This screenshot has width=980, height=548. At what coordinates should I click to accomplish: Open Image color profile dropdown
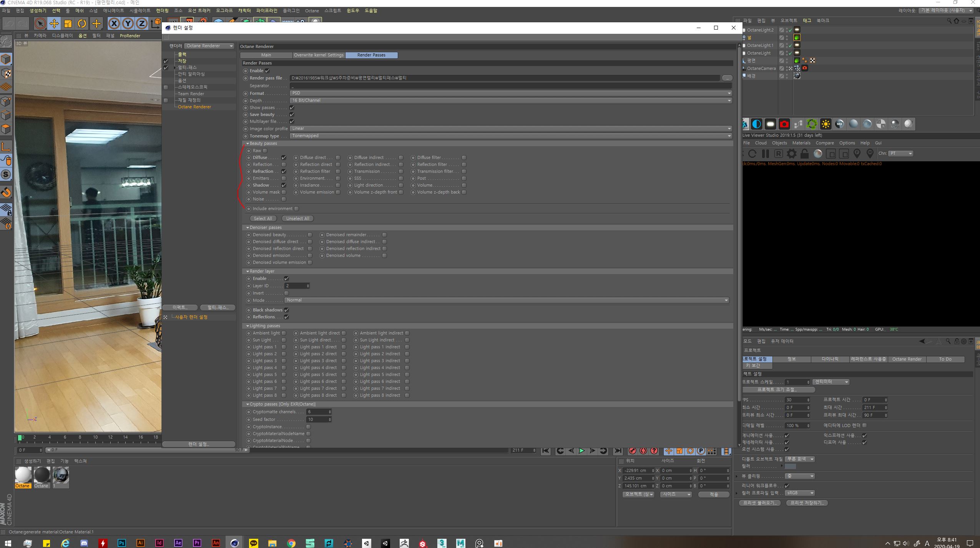(511, 128)
